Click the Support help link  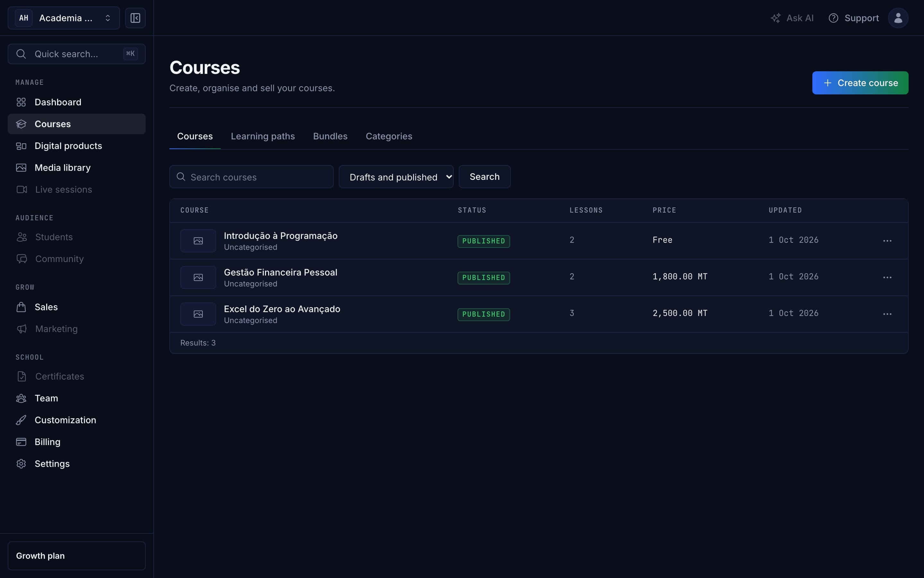[x=853, y=18]
